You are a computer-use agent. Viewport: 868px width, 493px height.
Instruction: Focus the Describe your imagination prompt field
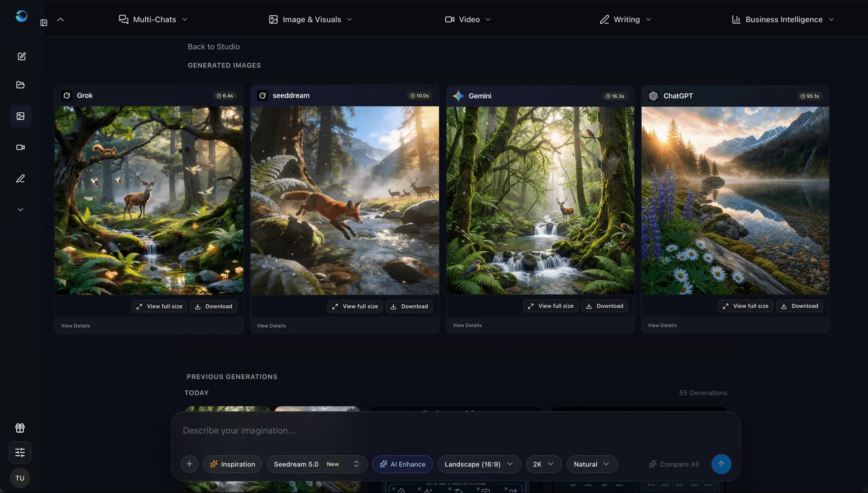pyautogui.click(x=456, y=431)
